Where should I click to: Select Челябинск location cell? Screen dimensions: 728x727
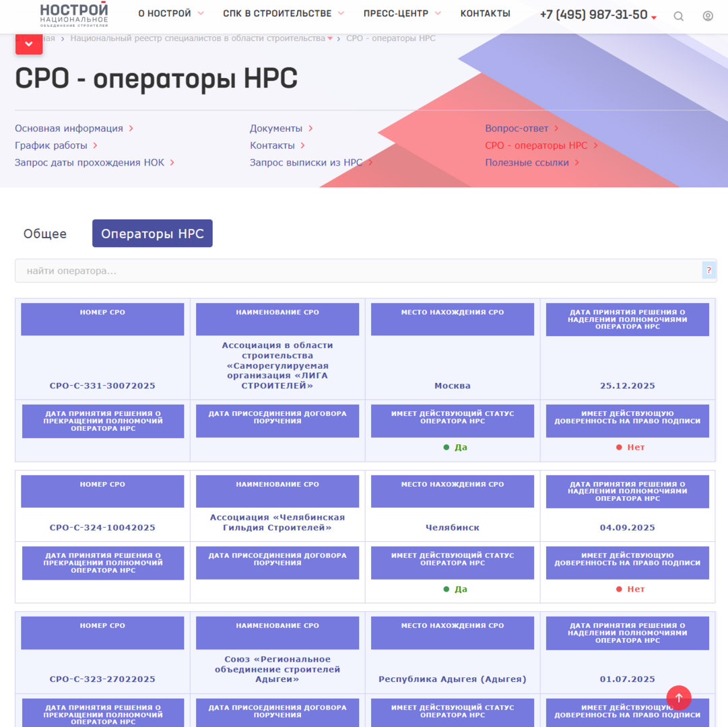click(453, 528)
